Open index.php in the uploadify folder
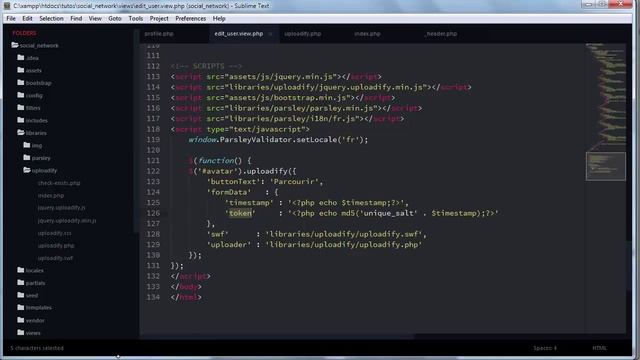 (51, 196)
